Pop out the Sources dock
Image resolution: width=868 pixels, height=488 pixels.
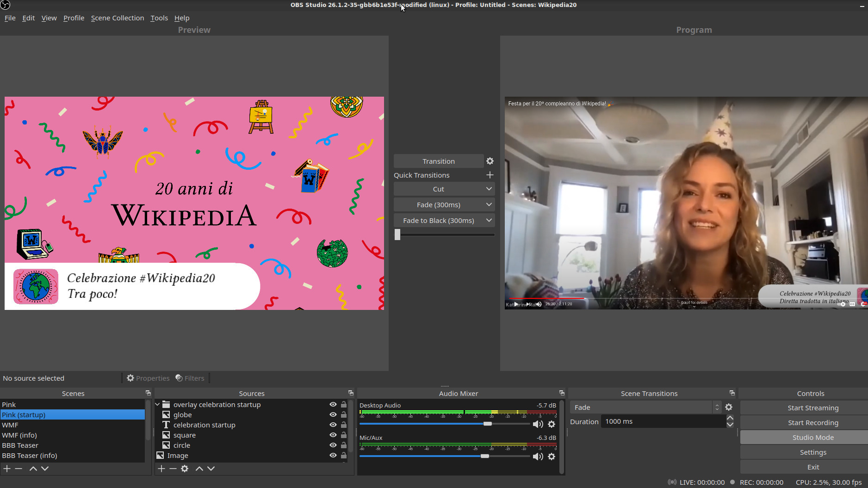(x=351, y=393)
